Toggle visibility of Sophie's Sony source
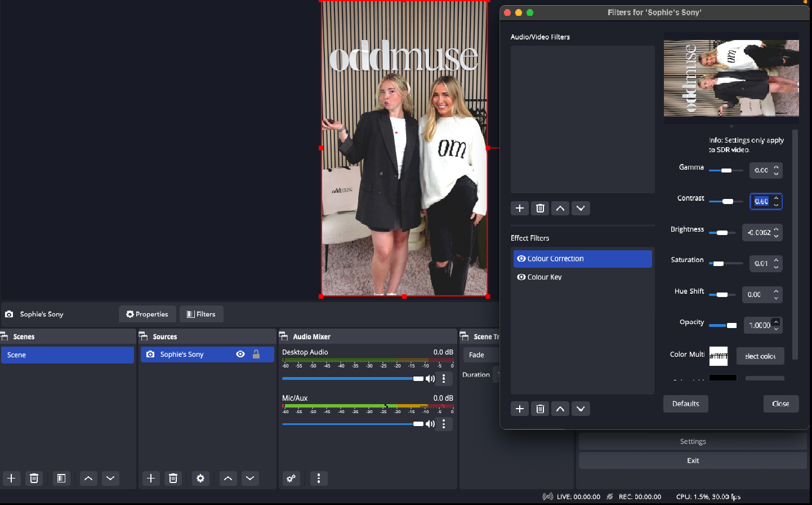 [x=240, y=354]
